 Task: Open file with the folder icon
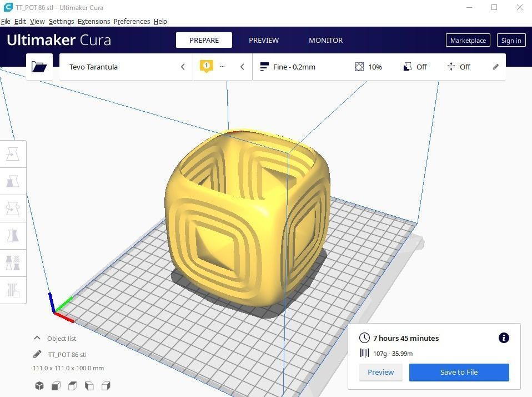39,67
